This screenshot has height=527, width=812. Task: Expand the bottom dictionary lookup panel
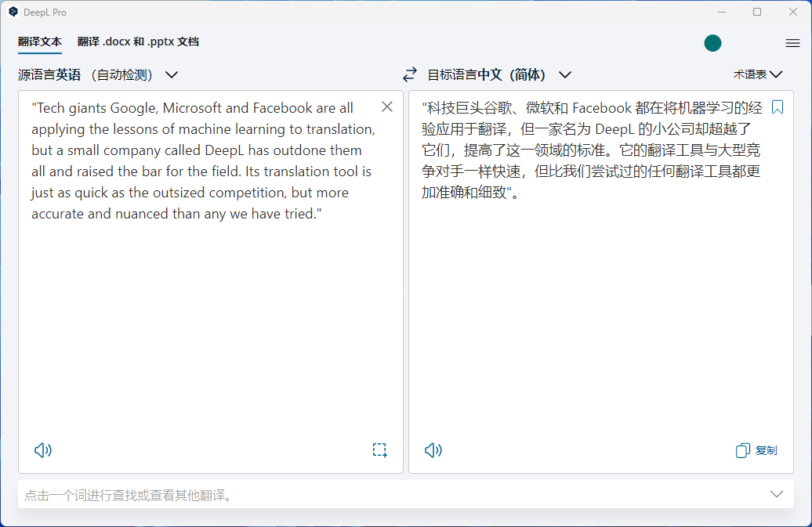pos(776,494)
